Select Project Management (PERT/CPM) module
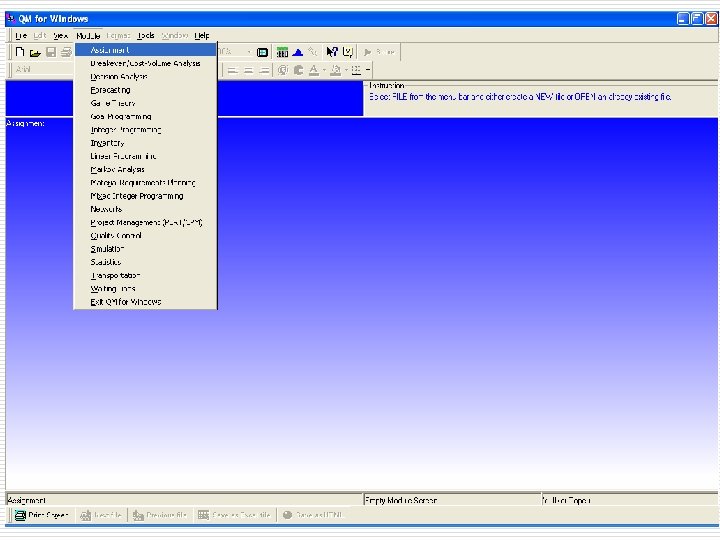The width and height of the screenshot is (720, 540). click(x=145, y=223)
